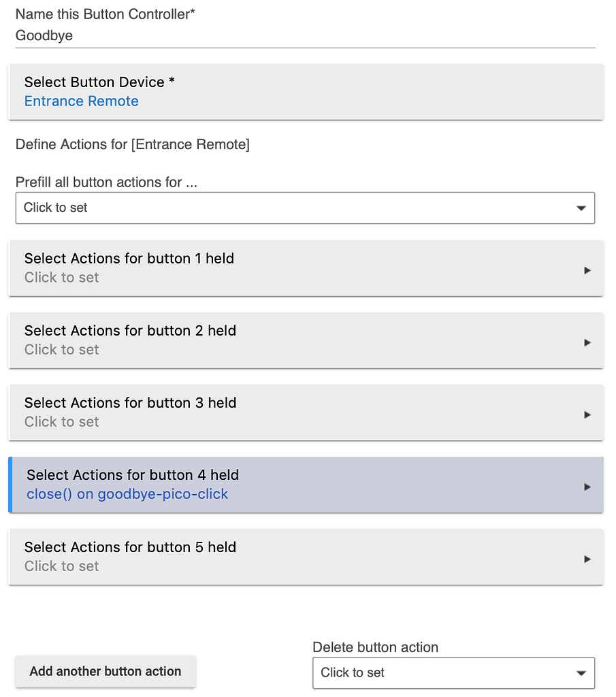Click the highlighted blue bar on button 4 row
This screenshot has height=697, width=616.
(11, 485)
